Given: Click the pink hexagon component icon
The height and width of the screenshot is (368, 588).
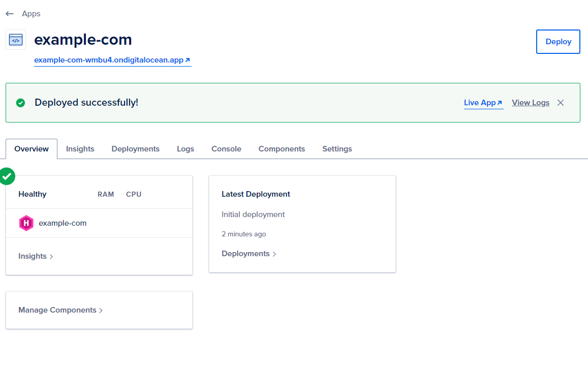Looking at the screenshot, I should pyautogui.click(x=26, y=223).
